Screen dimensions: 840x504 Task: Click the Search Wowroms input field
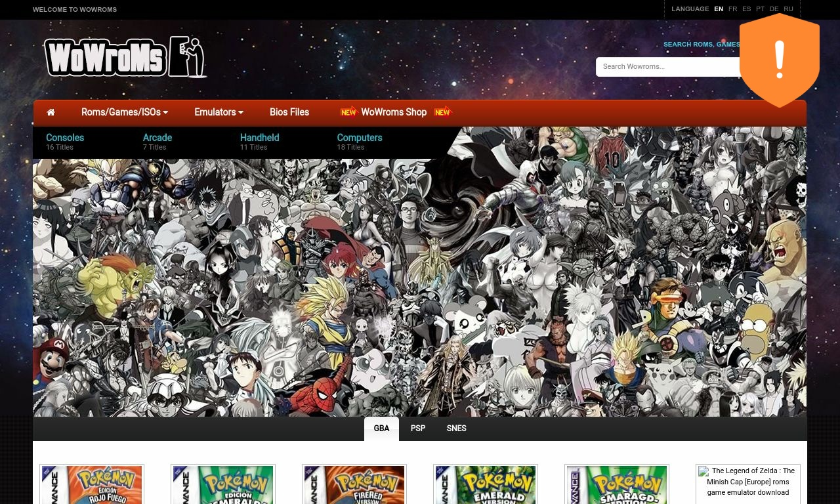[x=669, y=67]
